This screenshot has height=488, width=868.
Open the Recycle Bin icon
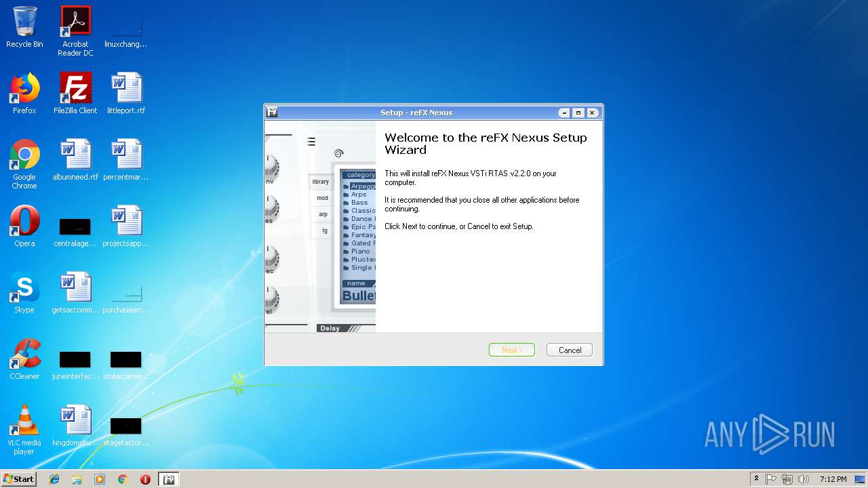tap(24, 28)
